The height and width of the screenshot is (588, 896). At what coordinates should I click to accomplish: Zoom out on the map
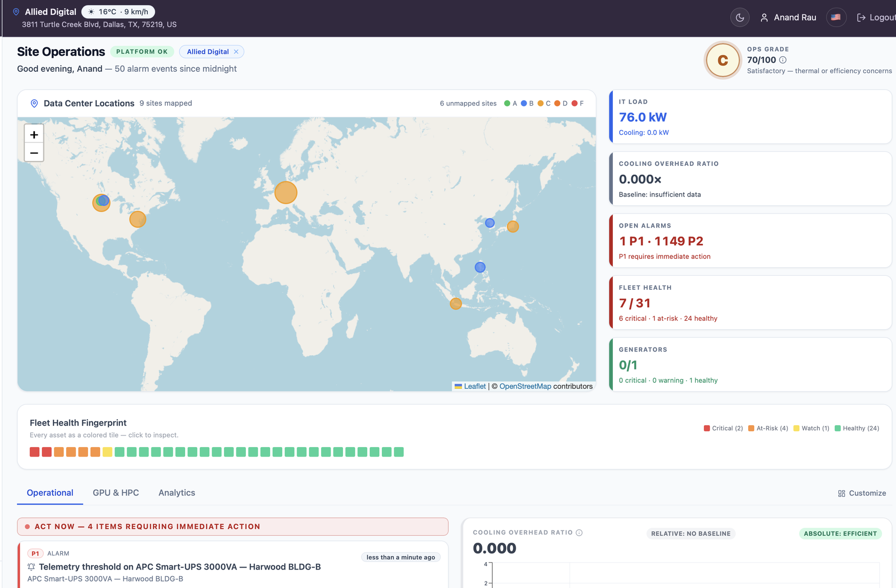(34, 153)
